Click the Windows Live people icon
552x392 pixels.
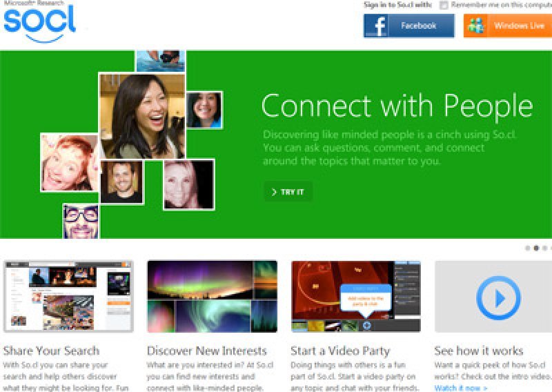pos(476,26)
